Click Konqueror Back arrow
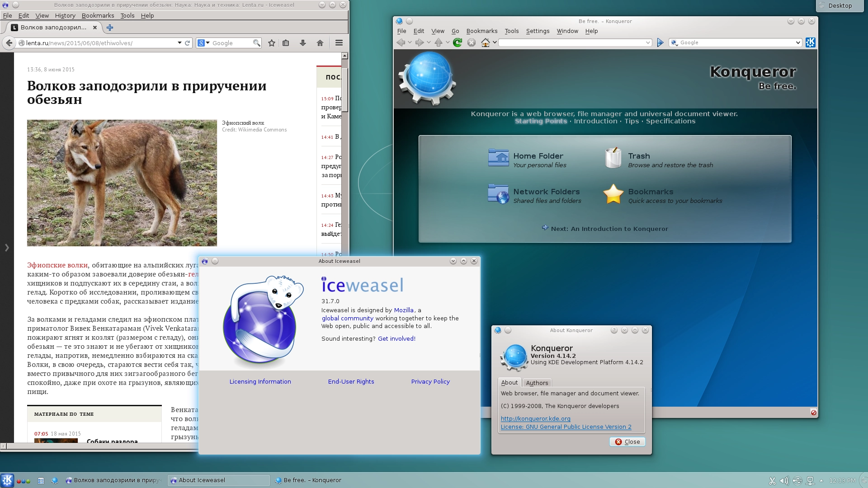 point(401,42)
